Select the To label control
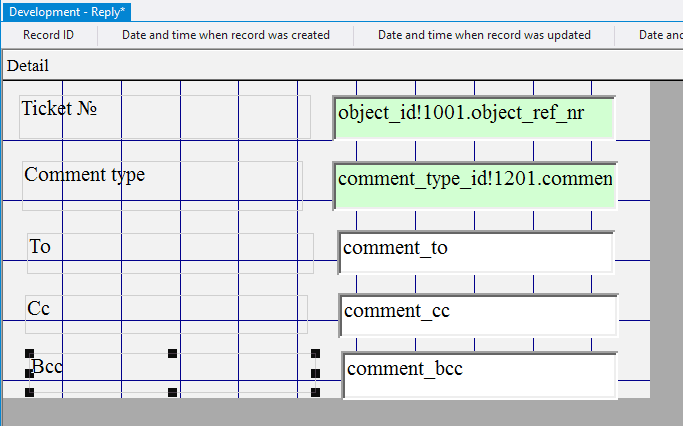Image resolution: width=683 pixels, height=426 pixels. click(40, 246)
